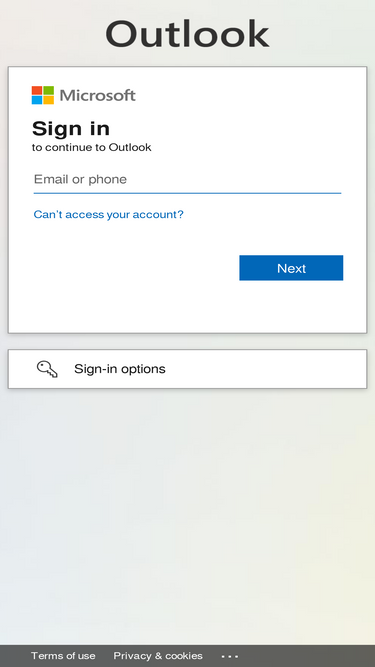Viewport: 375px width, 667px height.
Task: Click the Microsoft wordmark text
Action: (97, 95)
